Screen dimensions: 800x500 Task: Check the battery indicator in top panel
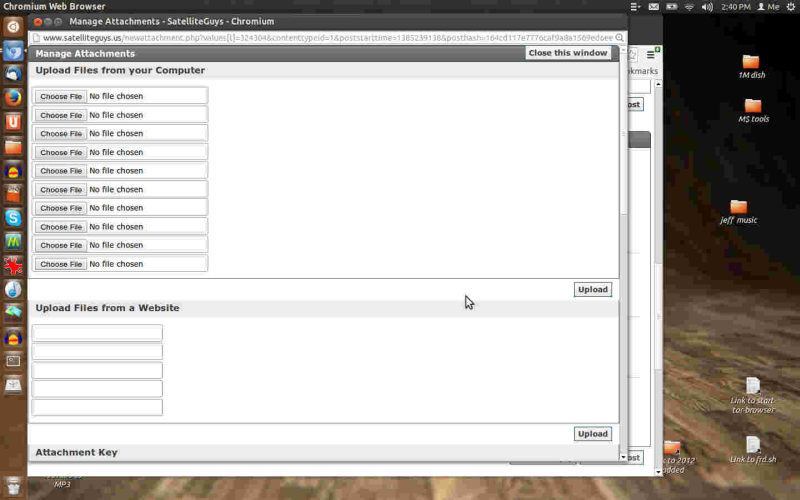(671, 7)
